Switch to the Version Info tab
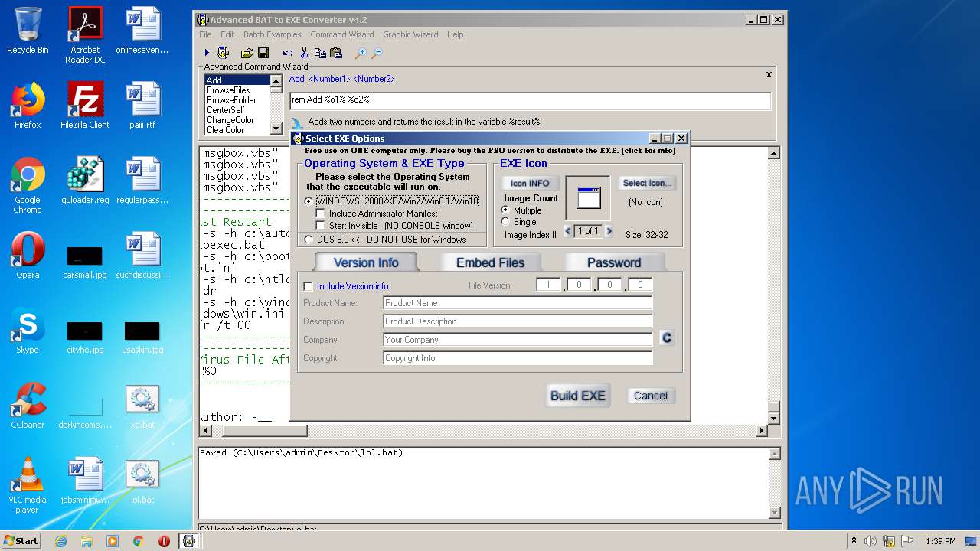Viewport: 980px width, 551px height. 366,262
